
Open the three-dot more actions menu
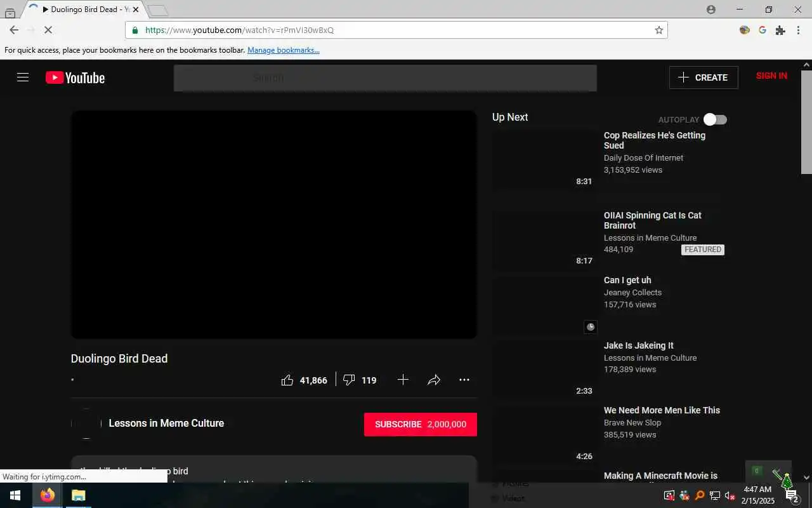click(464, 380)
